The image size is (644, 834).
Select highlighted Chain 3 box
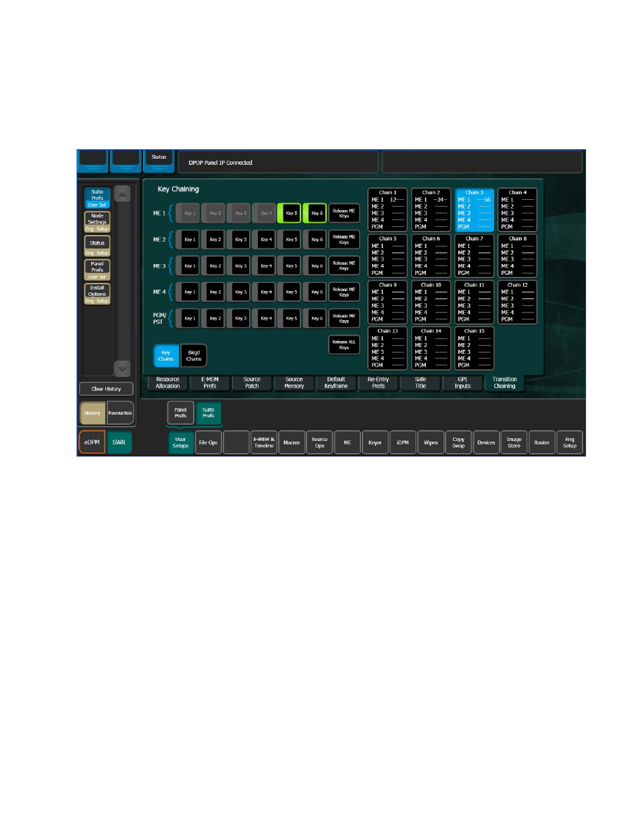(x=474, y=210)
